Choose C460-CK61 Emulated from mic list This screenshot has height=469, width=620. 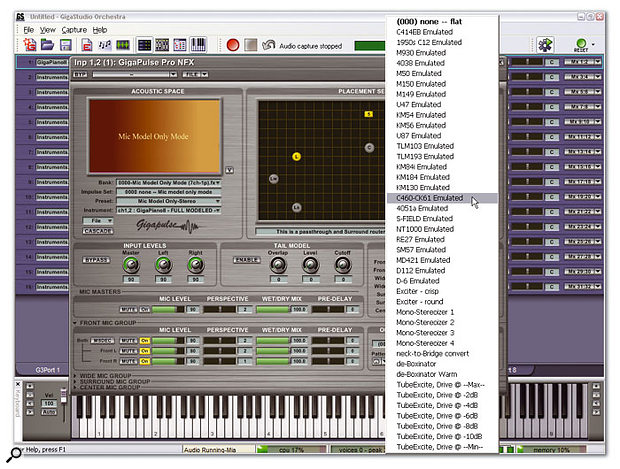tap(442, 198)
